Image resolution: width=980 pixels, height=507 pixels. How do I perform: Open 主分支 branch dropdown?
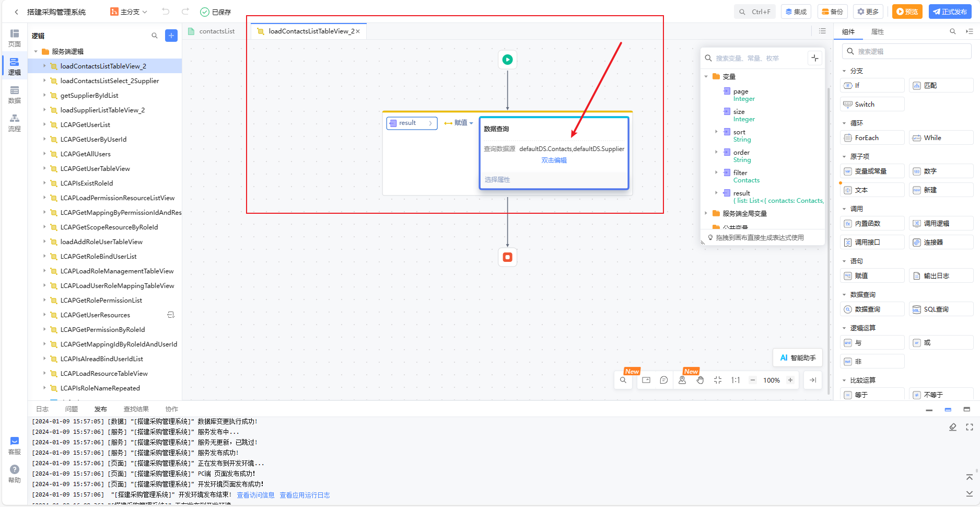(129, 11)
